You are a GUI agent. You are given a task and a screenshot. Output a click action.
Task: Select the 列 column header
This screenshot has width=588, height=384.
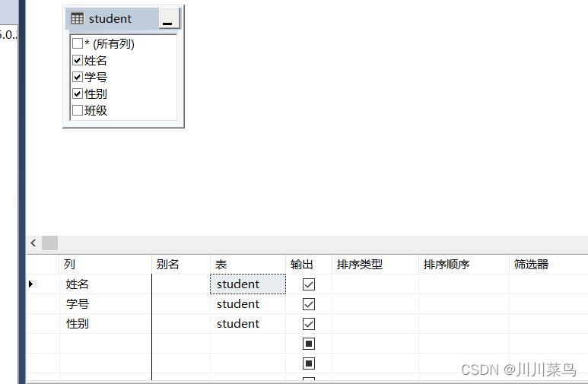pyautogui.click(x=106, y=265)
